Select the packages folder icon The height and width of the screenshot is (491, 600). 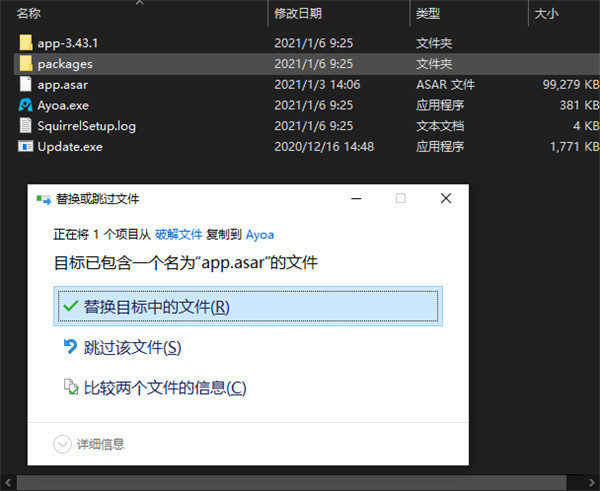click(26, 64)
